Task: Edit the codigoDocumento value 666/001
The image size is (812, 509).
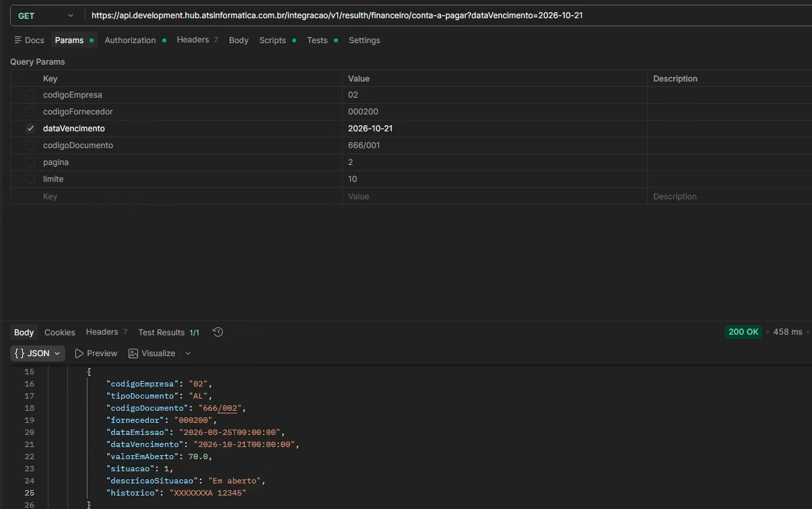Action: (364, 145)
